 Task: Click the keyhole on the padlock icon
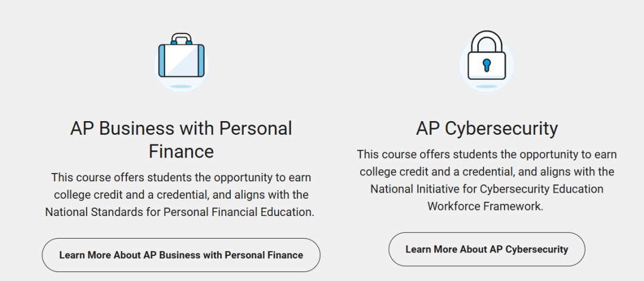[487, 64]
